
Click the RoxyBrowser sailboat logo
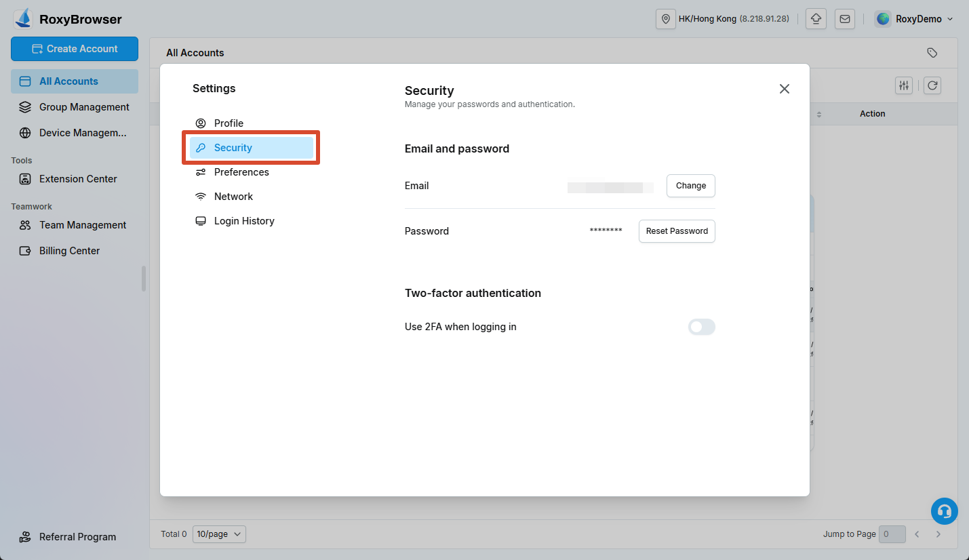(x=24, y=18)
